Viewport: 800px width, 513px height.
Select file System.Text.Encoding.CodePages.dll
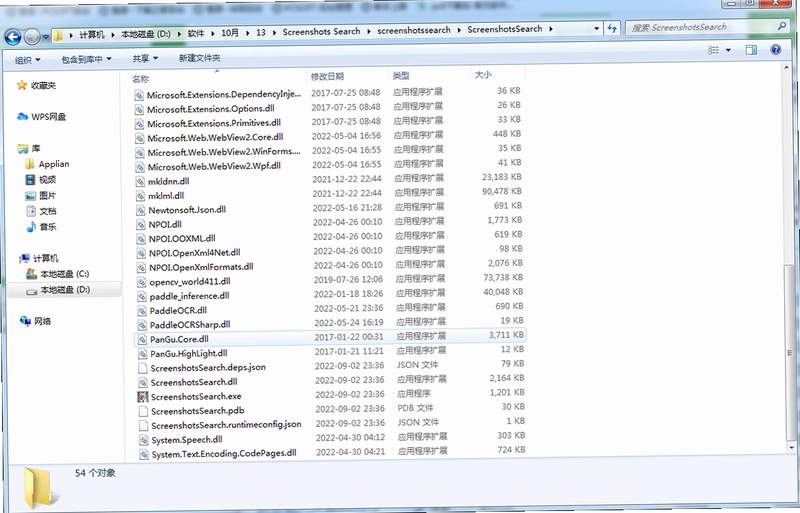point(224,453)
